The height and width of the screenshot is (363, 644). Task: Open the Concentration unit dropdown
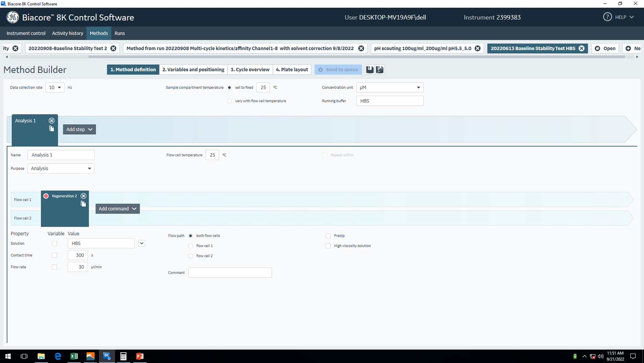[x=389, y=88]
